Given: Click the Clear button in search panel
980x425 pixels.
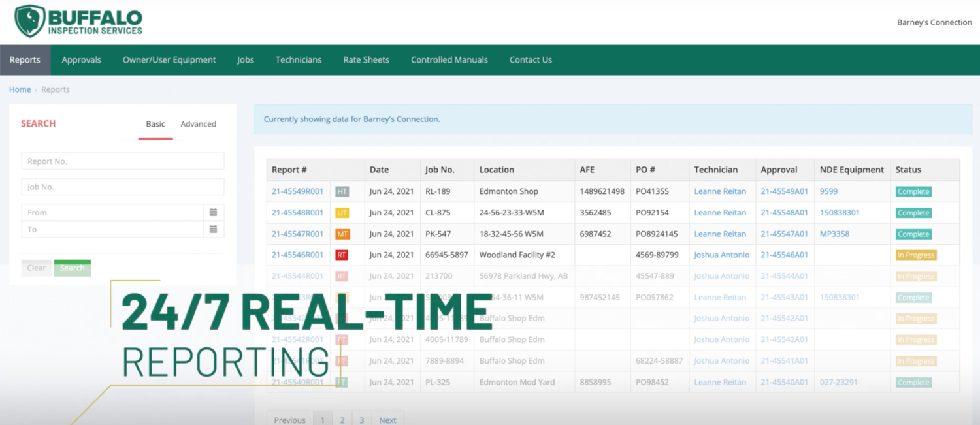Looking at the screenshot, I should [x=37, y=268].
